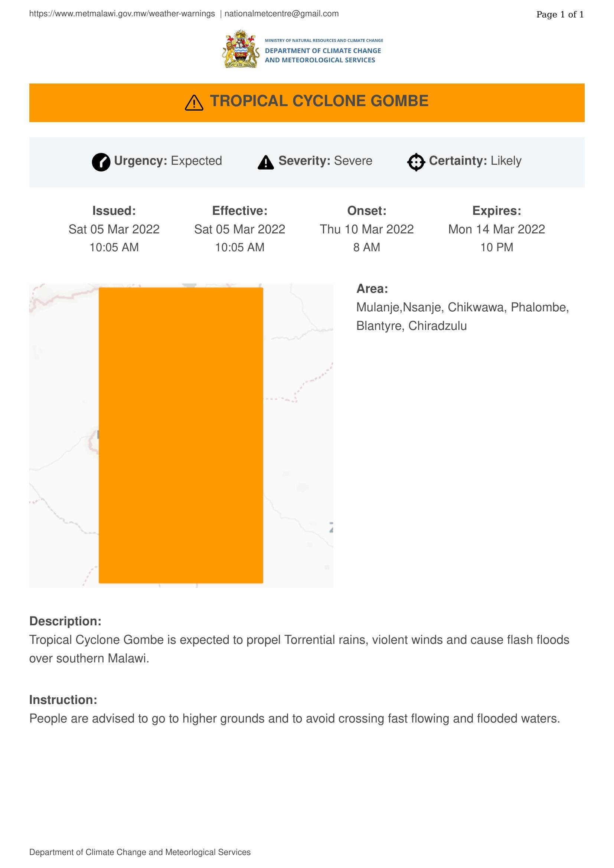Click the nationalmetcentre@gmail.com email address
This screenshot has width=614, height=868.
(x=282, y=14)
